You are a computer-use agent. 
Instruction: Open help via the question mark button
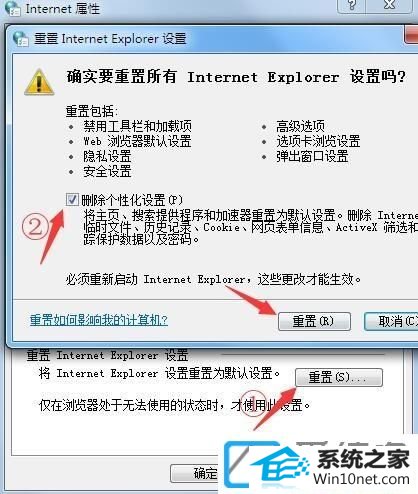(x=351, y=6)
